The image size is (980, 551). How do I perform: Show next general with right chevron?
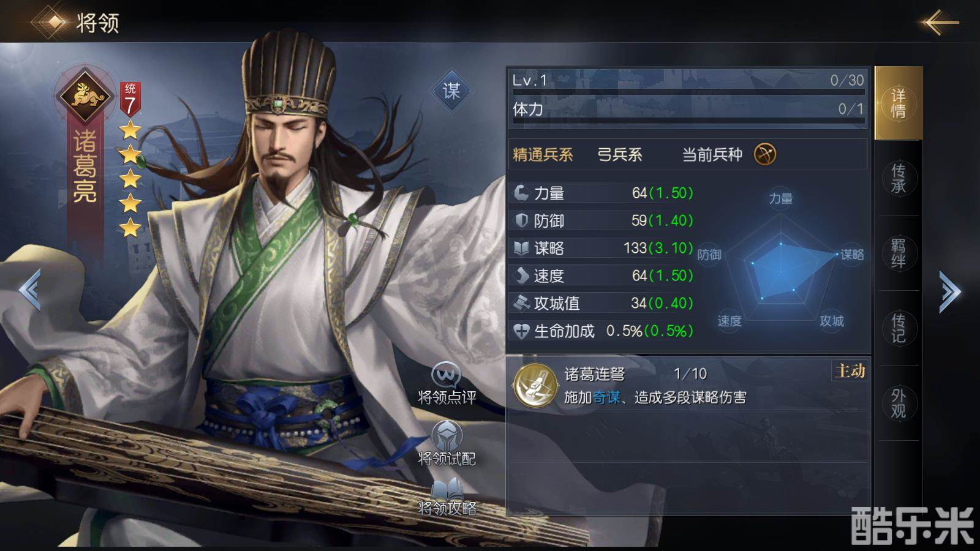pos(949,291)
